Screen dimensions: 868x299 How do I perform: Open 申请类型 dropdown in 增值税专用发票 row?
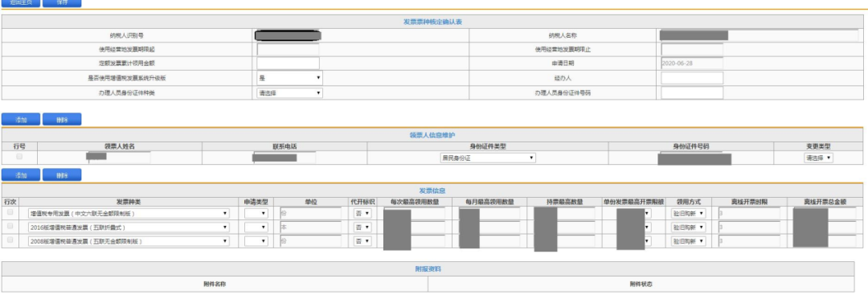[256, 213]
